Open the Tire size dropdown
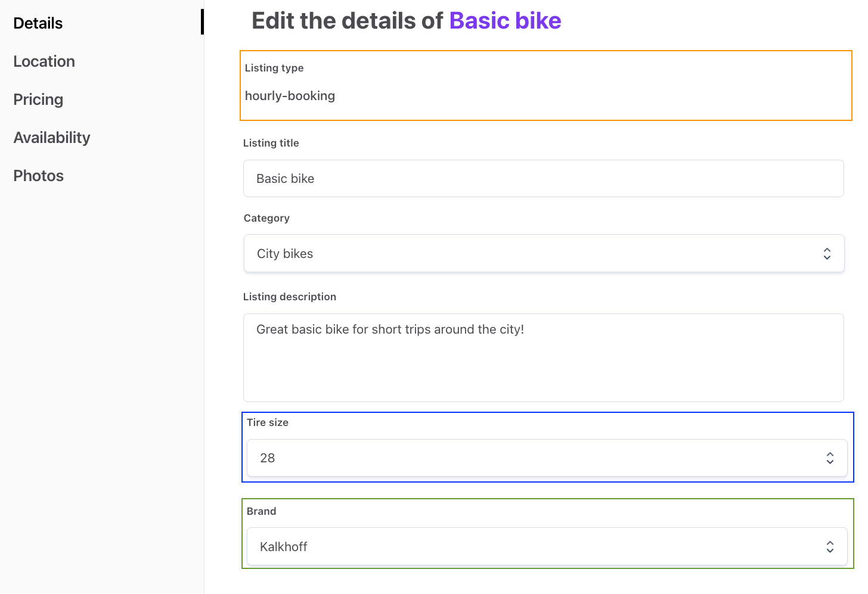868x594 pixels. point(546,458)
